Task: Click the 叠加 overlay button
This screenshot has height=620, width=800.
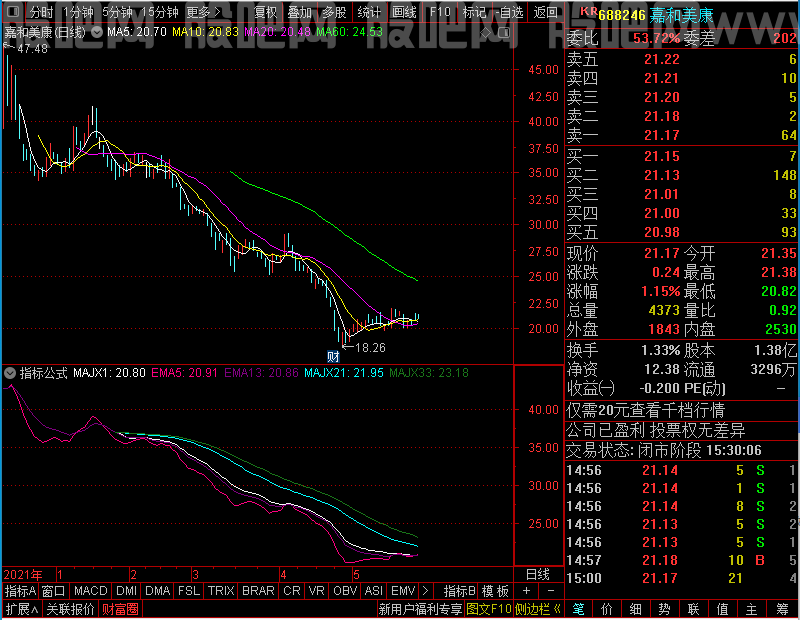Action: coord(299,12)
